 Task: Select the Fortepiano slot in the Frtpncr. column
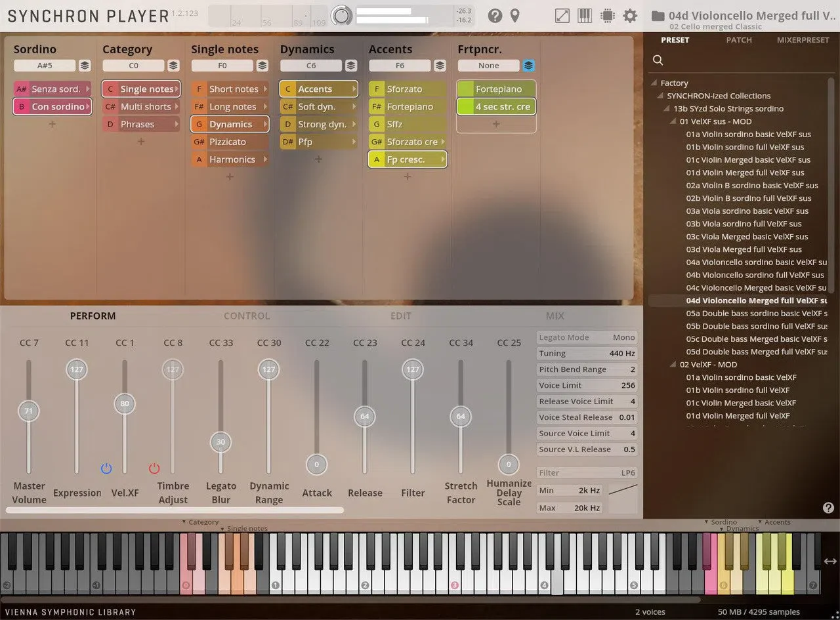coord(496,89)
